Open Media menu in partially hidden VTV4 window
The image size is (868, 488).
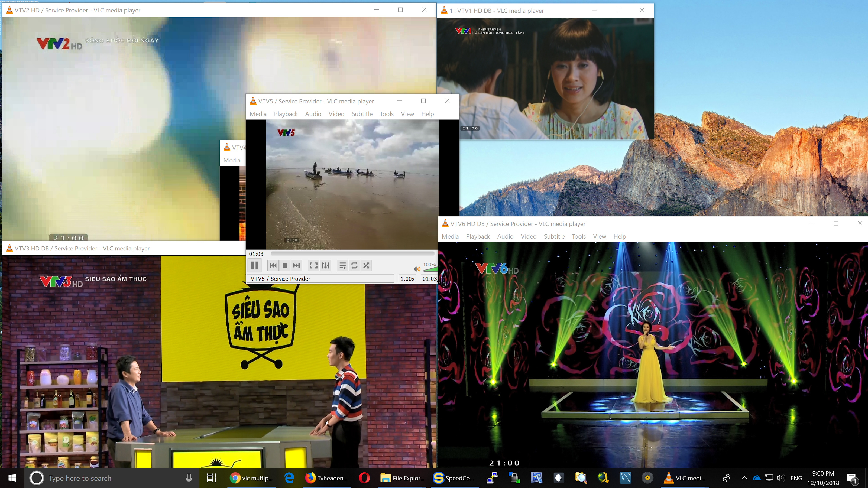232,160
